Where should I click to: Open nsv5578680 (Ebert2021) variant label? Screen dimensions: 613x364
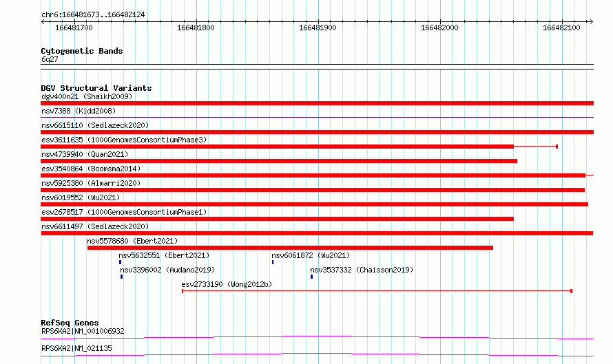pos(132,241)
